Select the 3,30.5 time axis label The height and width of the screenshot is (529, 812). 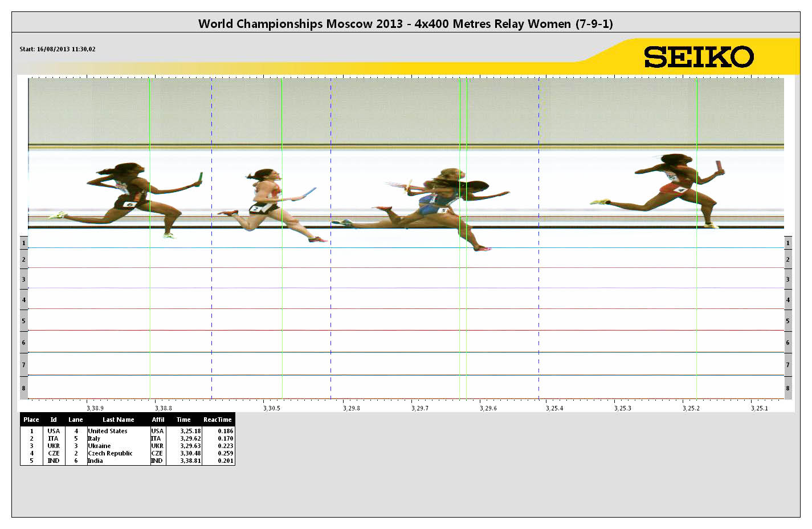click(x=271, y=408)
